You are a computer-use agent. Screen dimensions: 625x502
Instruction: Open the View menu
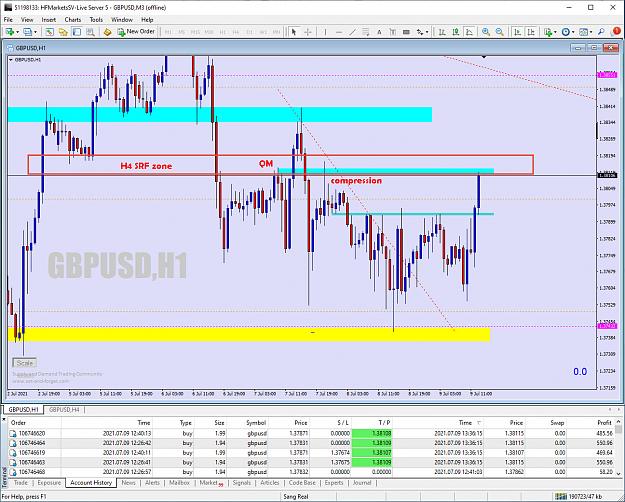coord(27,20)
